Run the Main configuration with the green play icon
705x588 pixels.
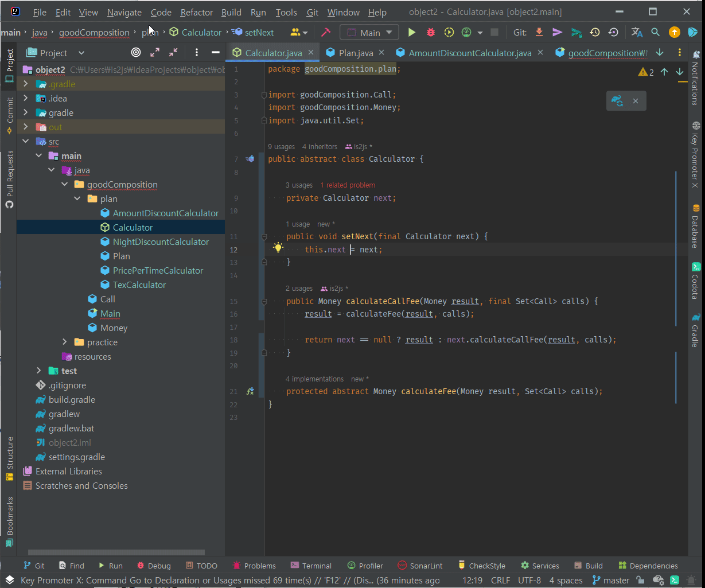(x=411, y=33)
